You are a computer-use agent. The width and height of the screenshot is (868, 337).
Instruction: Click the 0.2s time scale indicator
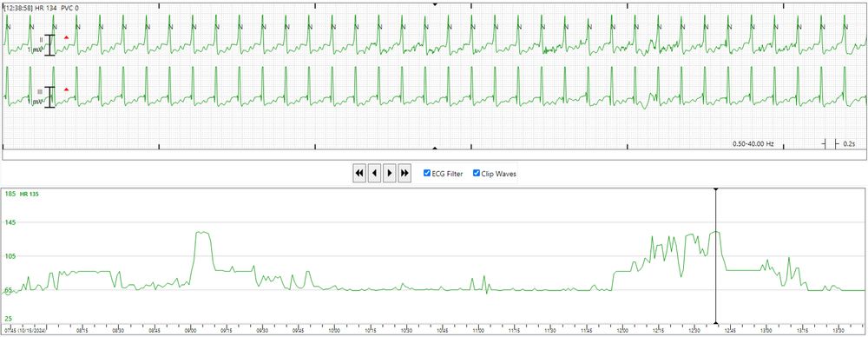click(839, 143)
